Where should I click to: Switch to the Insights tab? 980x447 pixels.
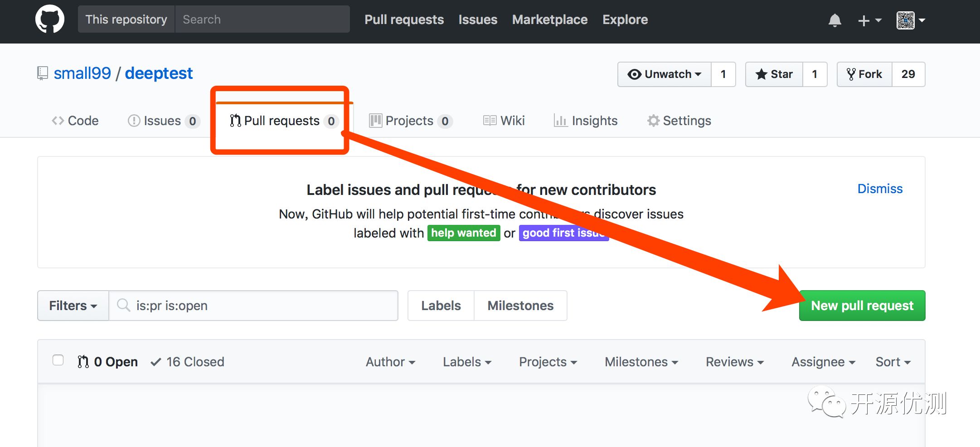pyautogui.click(x=585, y=121)
